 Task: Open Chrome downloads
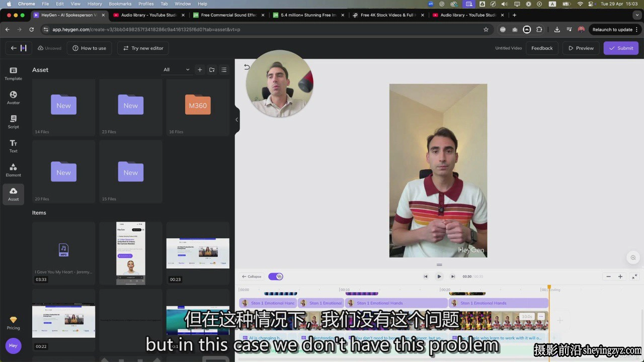[x=557, y=30]
